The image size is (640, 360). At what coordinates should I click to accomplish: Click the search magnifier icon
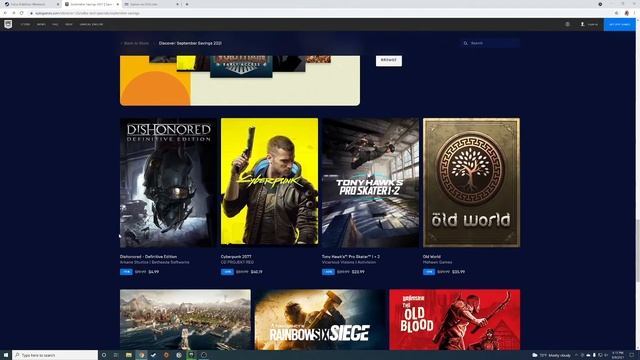[465, 43]
